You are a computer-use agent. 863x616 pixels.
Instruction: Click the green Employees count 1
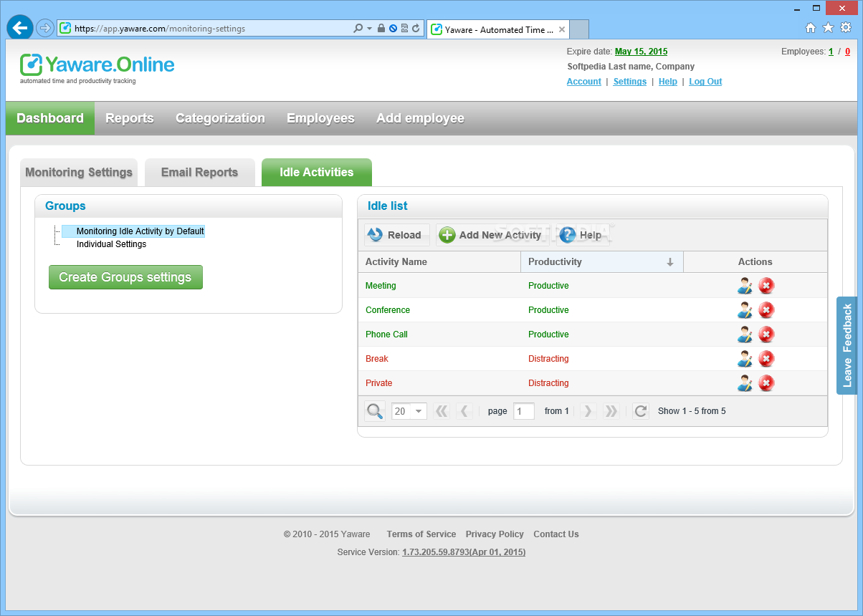(831, 52)
